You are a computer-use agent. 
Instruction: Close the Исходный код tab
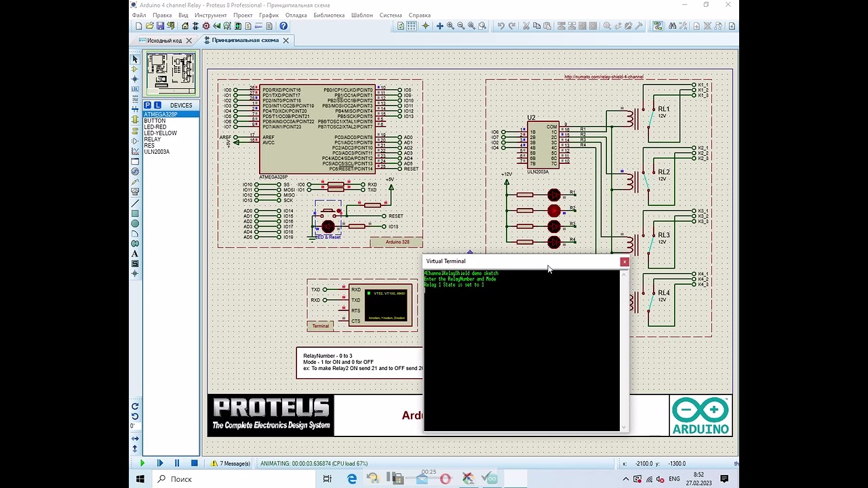click(189, 41)
